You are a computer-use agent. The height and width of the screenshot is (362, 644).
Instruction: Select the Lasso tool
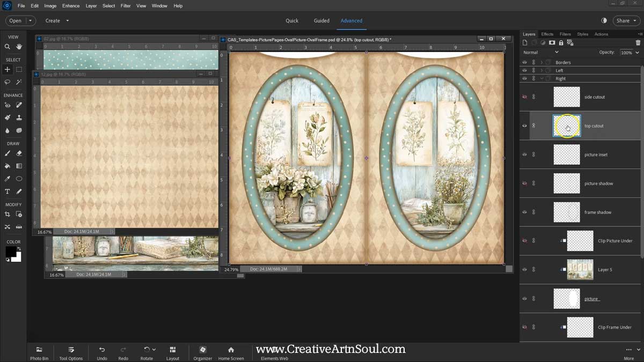(x=8, y=82)
